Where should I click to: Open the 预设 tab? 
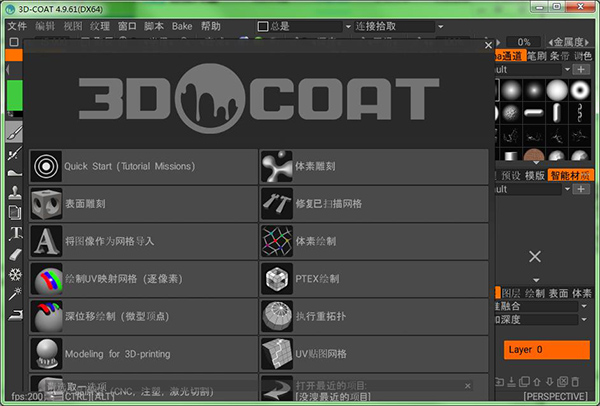pyautogui.click(x=511, y=175)
